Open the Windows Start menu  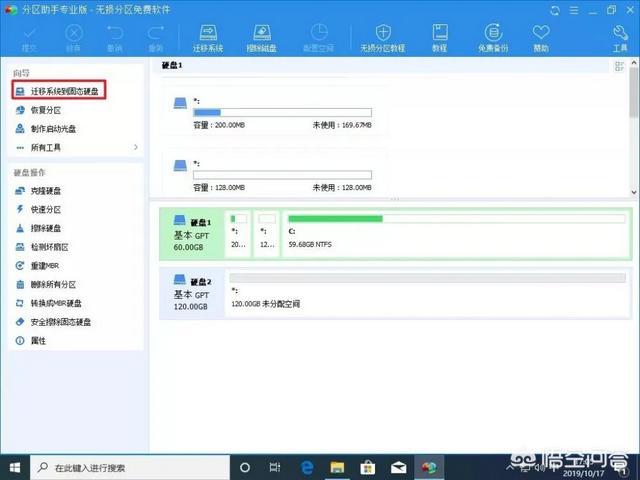click(x=15, y=467)
